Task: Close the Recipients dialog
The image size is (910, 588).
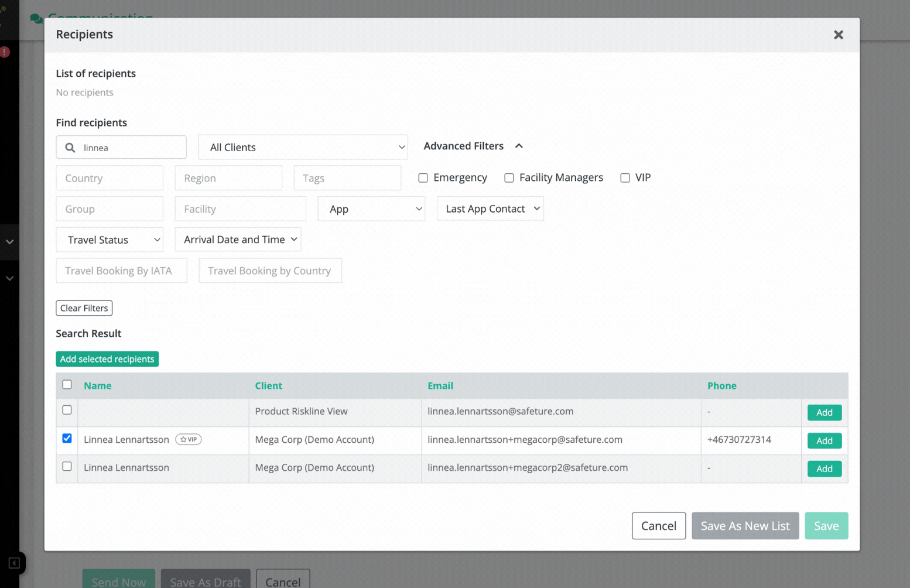Action: click(838, 35)
